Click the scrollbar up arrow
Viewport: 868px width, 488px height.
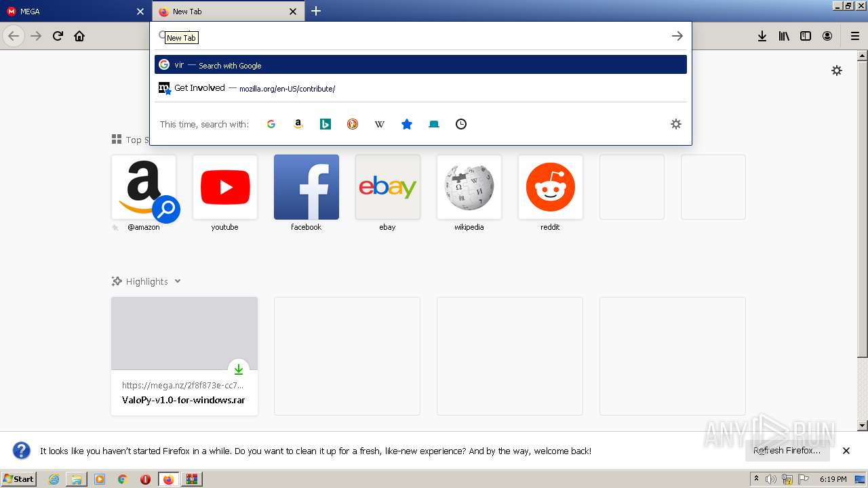click(863, 54)
